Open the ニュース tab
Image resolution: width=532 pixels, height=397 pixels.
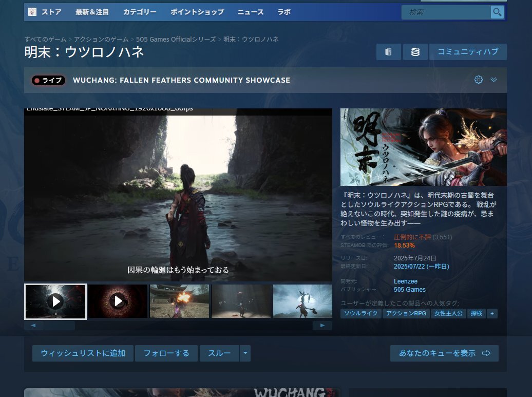click(251, 12)
